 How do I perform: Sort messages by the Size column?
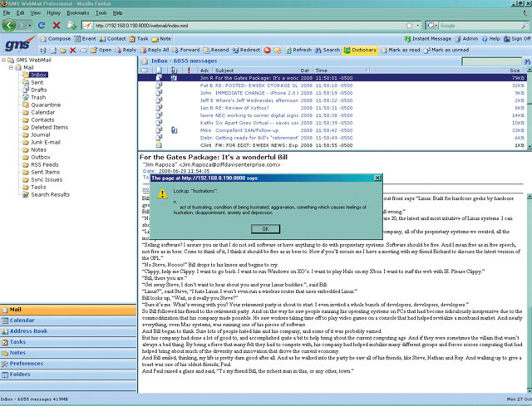pos(515,71)
